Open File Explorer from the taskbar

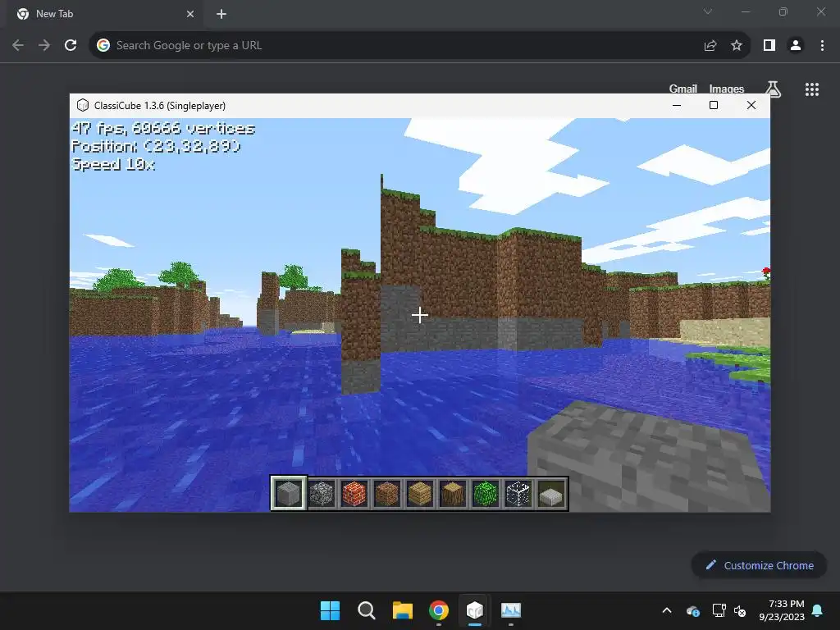(402, 610)
